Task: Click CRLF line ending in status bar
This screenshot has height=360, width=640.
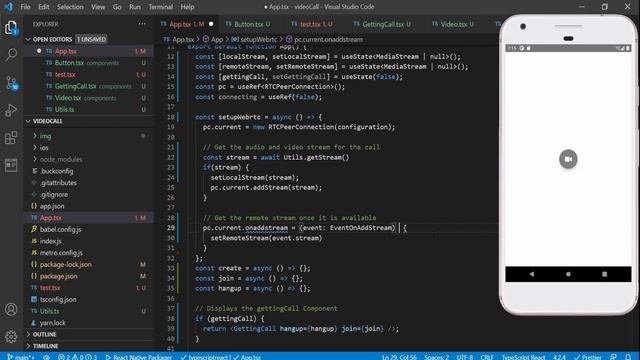Action: pos(487,357)
